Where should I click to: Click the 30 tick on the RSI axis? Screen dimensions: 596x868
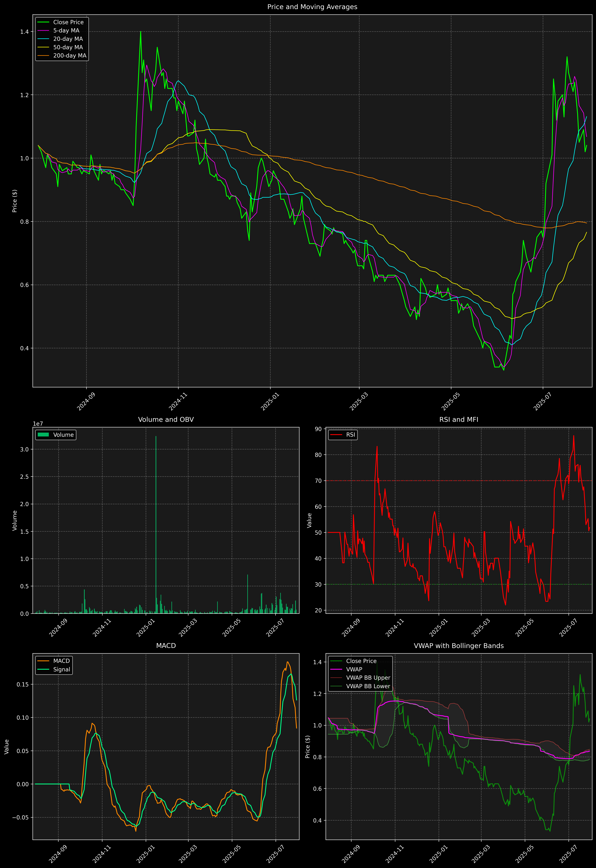pyautogui.click(x=319, y=585)
